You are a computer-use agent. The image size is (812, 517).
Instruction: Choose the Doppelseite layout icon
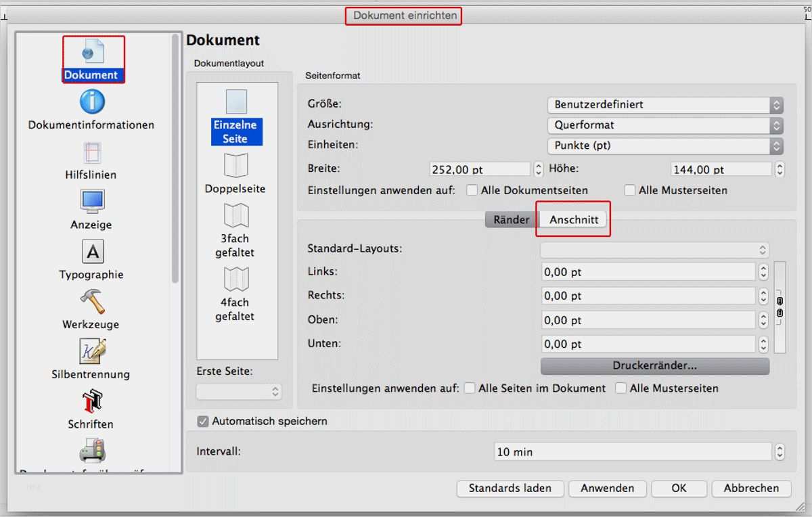click(x=235, y=166)
